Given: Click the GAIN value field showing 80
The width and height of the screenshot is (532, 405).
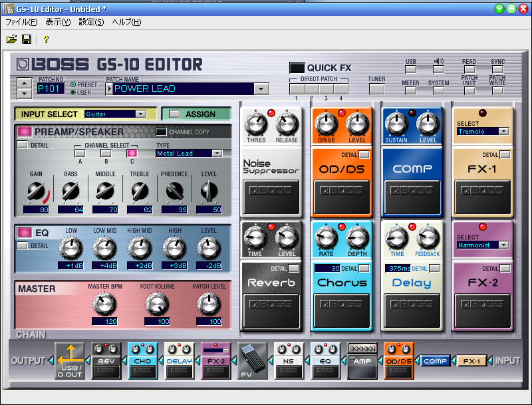Looking at the screenshot, I should (37, 209).
